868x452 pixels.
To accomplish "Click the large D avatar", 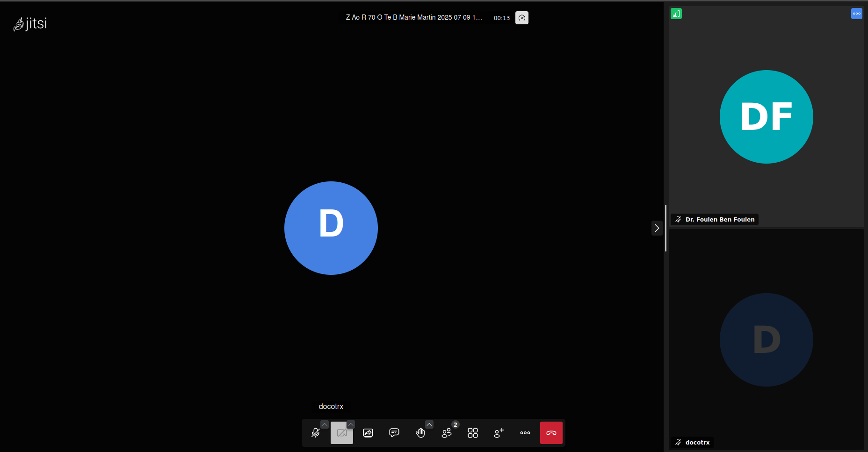I will tap(331, 228).
